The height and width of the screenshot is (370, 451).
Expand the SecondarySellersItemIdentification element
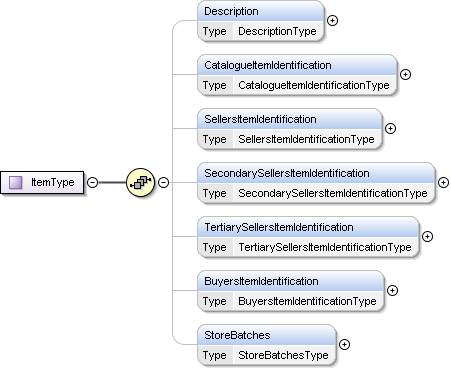click(x=443, y=183)
